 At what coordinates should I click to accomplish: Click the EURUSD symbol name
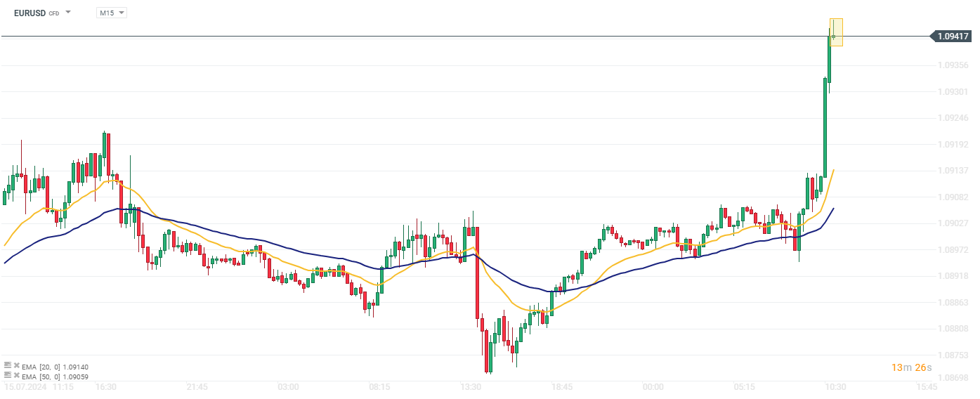[30, 13]
